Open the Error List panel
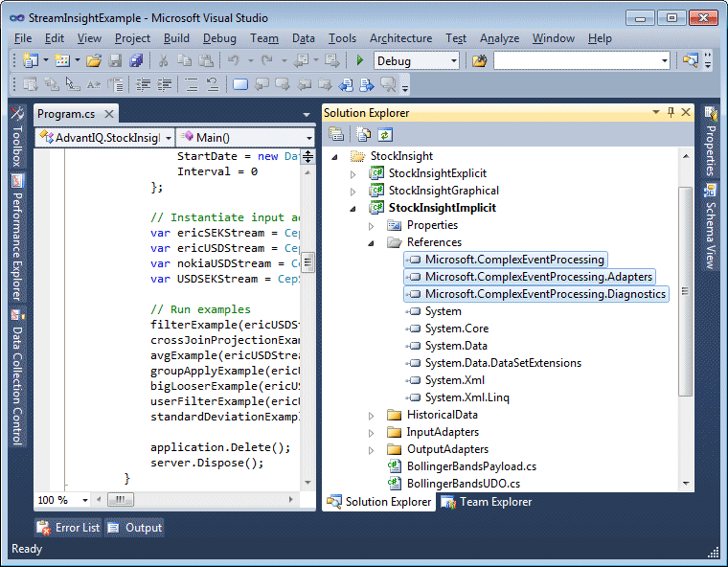The height and width of the screenshot is (567, 728). coord(68,527)
